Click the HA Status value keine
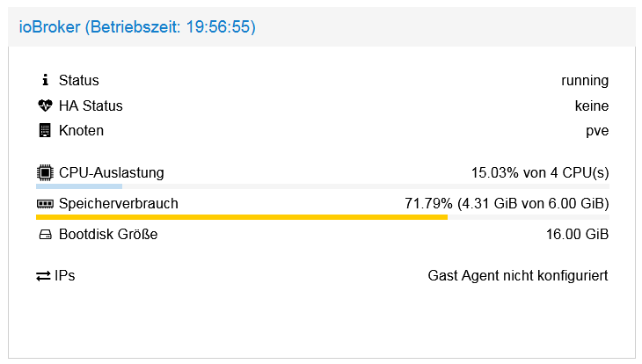642x364 pixels. click(x=591, y=106)
